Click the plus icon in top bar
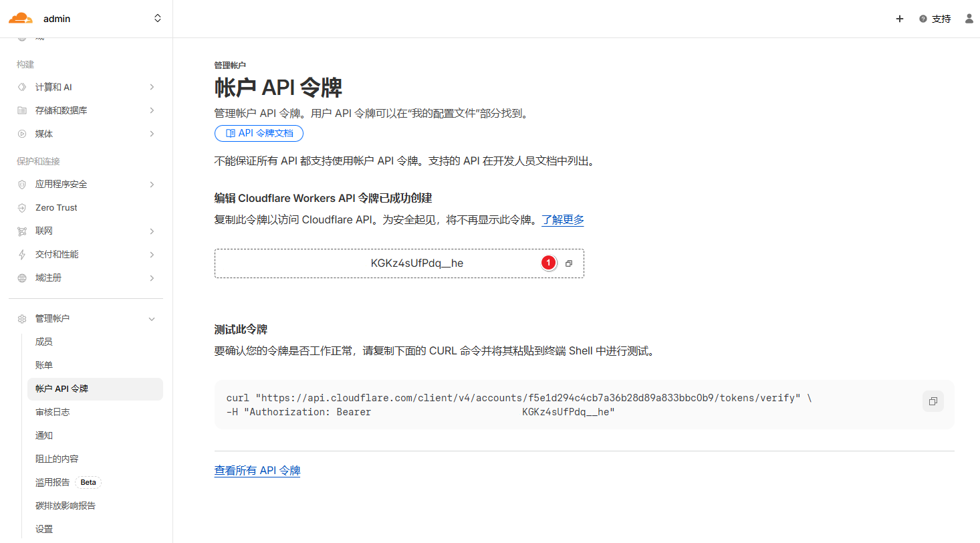980x543 pixels. click(x=900, y=19)
